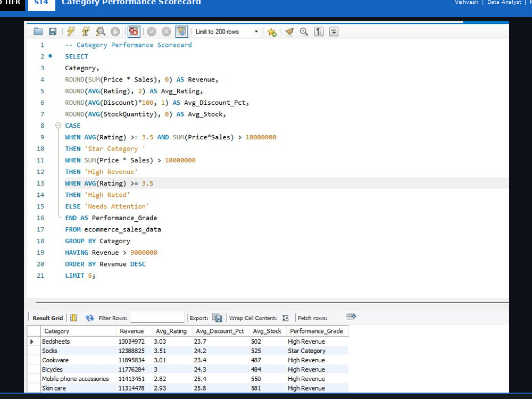Click the 'ORDER BY Revenue DESC' line

click(105, 264)
